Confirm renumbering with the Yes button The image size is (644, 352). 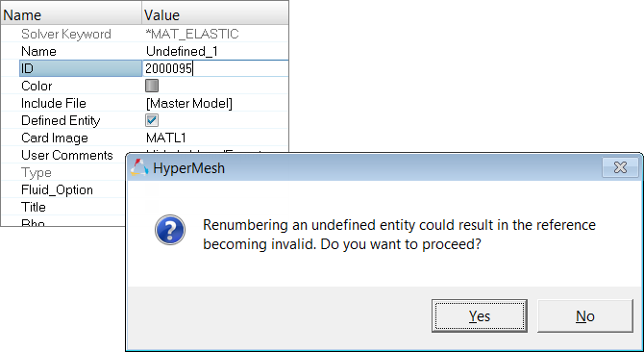(x=480, y=315)
